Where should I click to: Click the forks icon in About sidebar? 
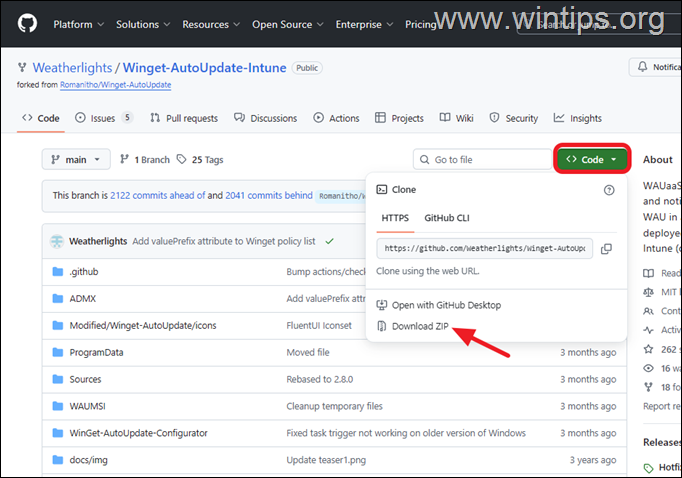pos(649,387)
